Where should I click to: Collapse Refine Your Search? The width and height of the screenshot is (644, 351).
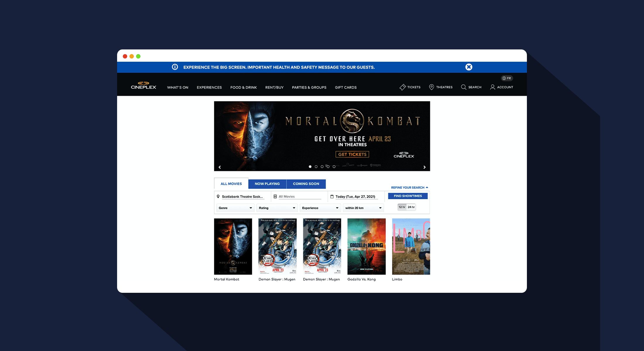click(409, 187)
